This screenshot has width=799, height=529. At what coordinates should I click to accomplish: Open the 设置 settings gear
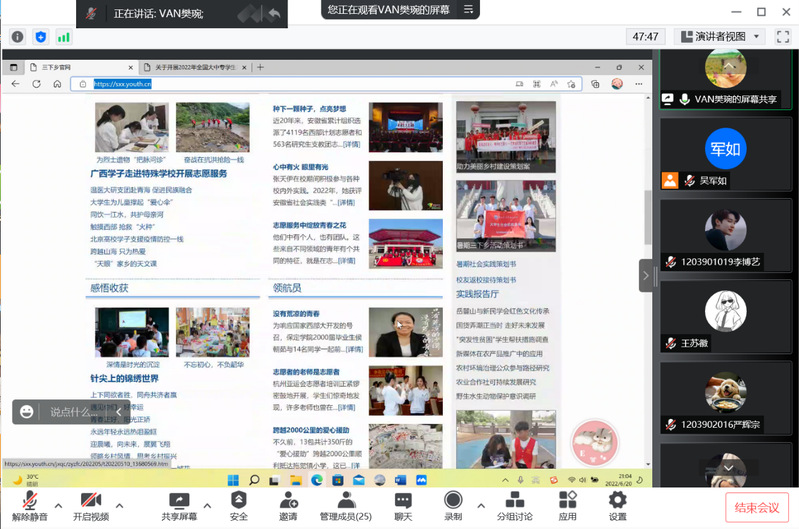point(617,505)
